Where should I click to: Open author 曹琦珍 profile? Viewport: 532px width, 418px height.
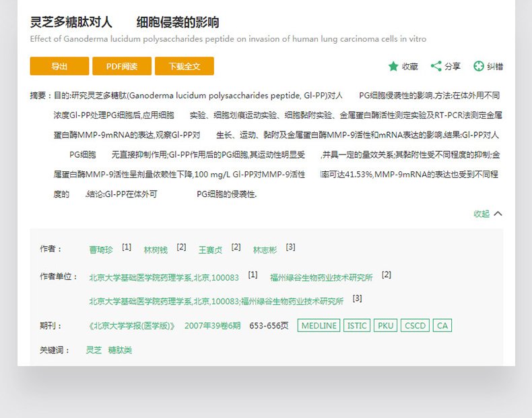pyautogui.click(x=101, y=250)
